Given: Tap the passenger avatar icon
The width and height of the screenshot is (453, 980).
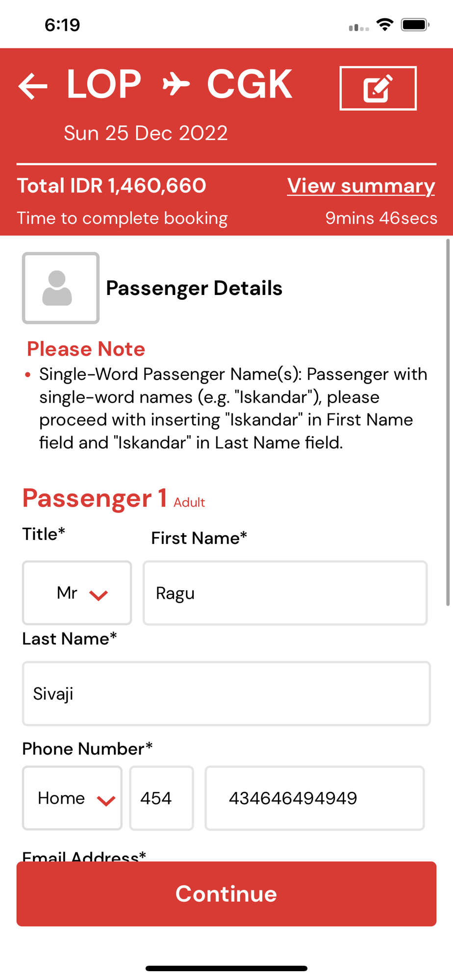Looking at the screenshot, I should coord(60,288).
